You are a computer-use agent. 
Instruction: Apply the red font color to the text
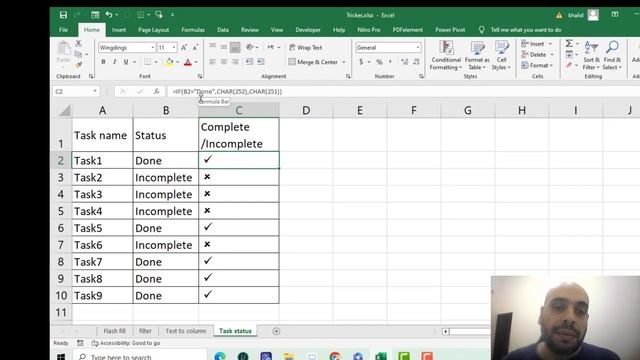[x=188, y=62]
